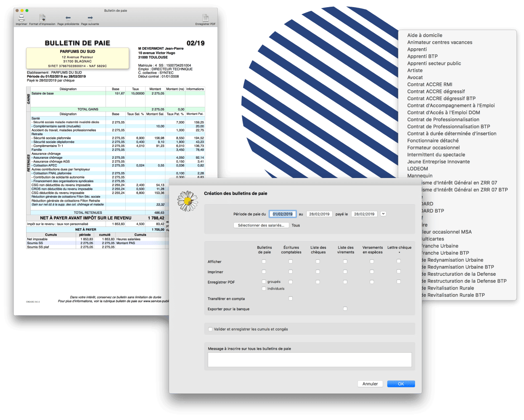The height and width of the screenshot is (420, 524).
Task: Confirm with the OK button
Action: click(x=401, y=384)
